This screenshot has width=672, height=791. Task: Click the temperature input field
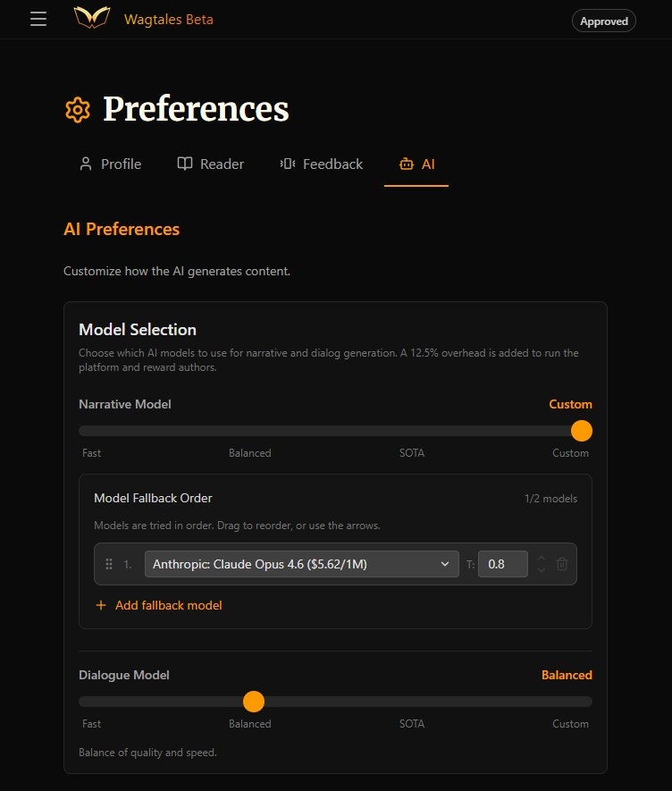point(502,564)
